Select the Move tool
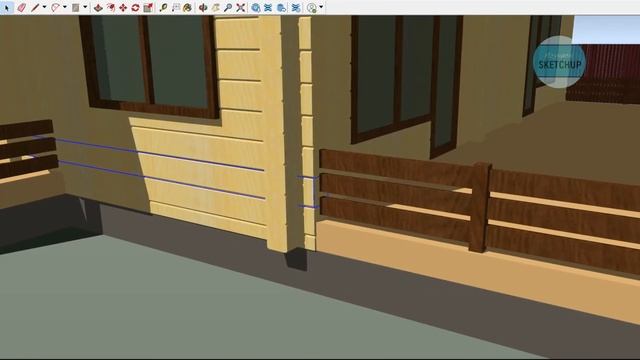 coord(123,7)
